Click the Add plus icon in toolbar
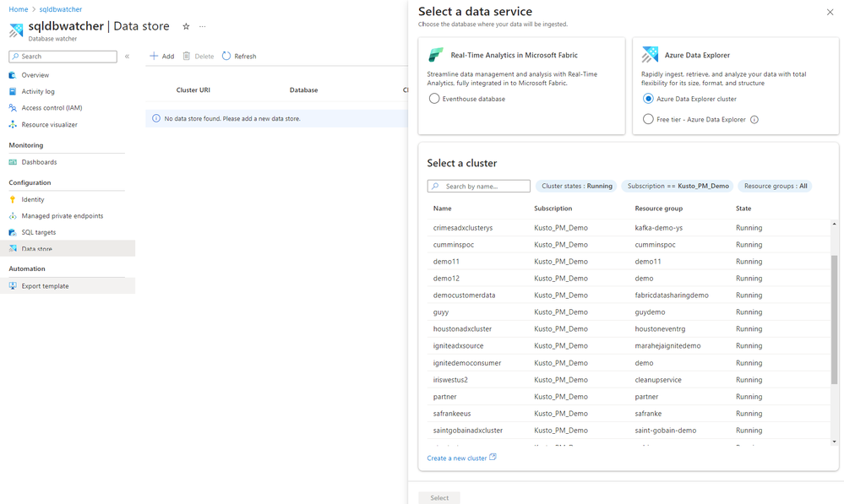This screenshot has height=504, width=844. coord(154,56)
